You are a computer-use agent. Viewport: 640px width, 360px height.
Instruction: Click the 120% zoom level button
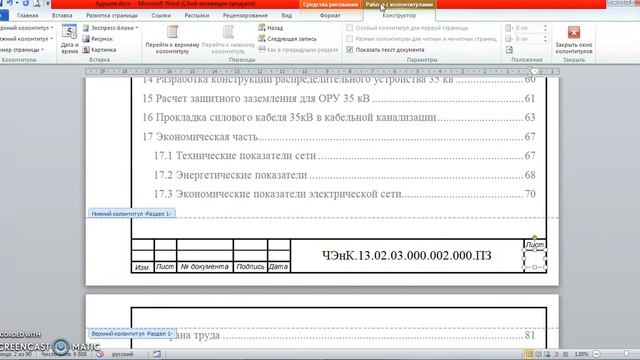point(581,354)
